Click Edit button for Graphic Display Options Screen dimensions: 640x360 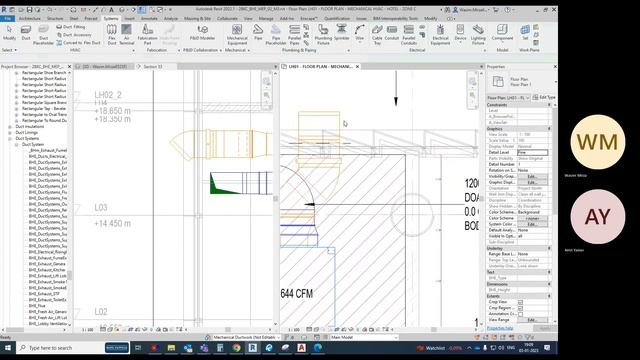[532, 182]
